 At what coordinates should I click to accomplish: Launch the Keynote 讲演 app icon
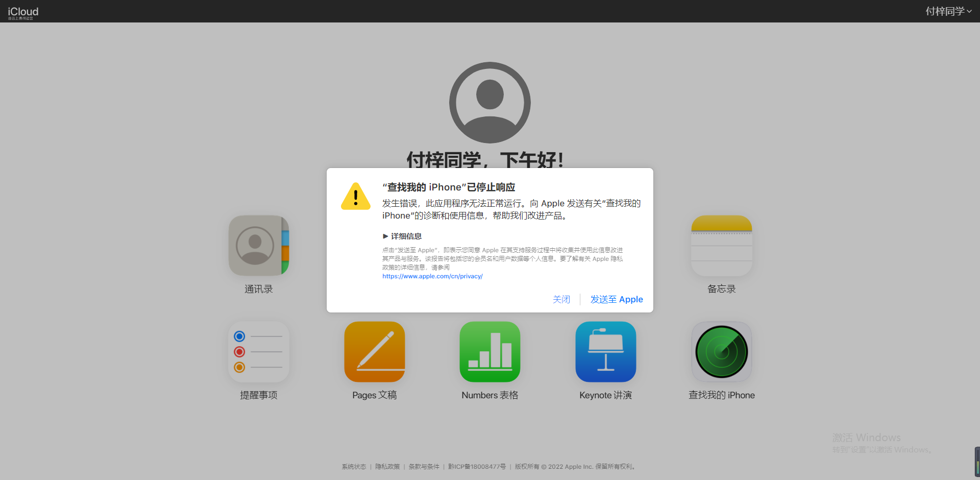tap(606, 352)
